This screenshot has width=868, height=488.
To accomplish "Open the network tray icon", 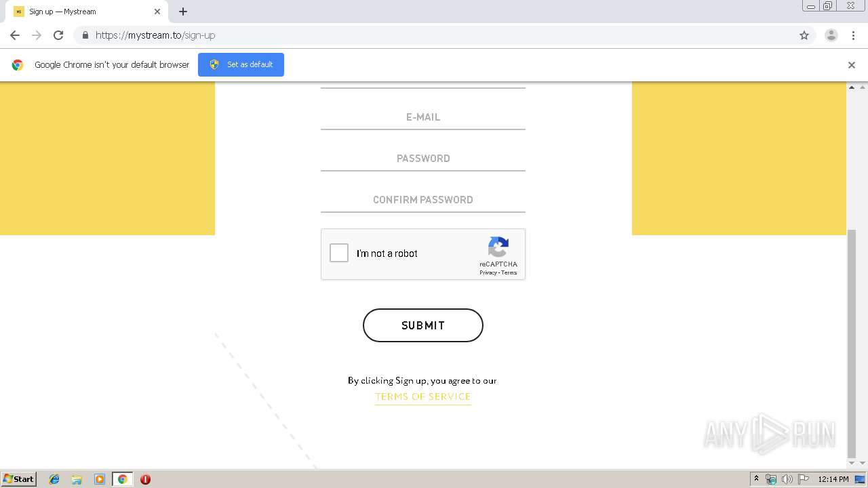I will coord(771,479).
